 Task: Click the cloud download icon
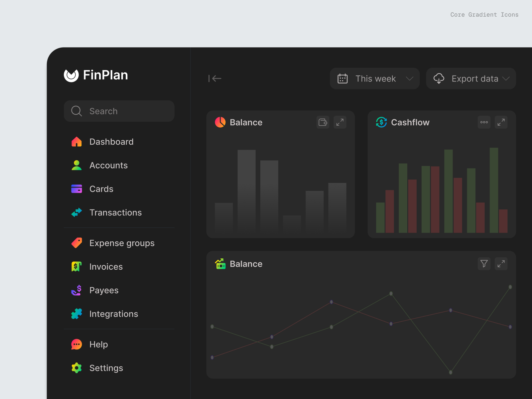pyautogui.click(x=439, y=78)
